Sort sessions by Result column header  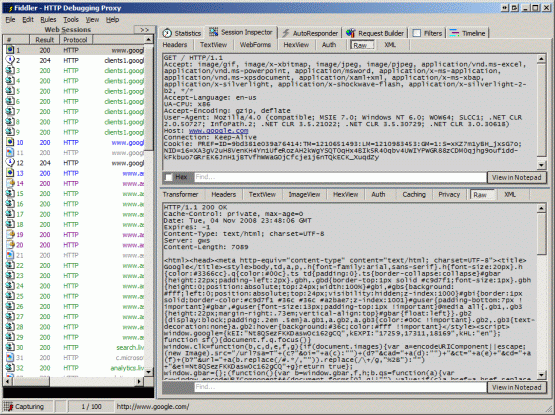tap(45, 40)
